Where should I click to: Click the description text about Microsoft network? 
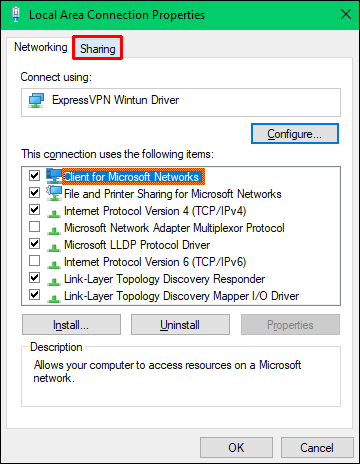(167, 371)
